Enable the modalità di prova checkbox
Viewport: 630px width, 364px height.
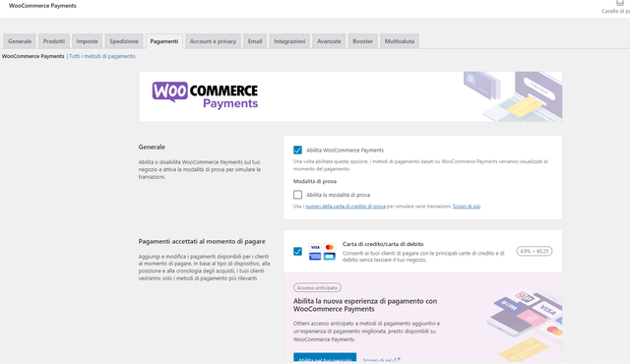(x=297, y=195)
